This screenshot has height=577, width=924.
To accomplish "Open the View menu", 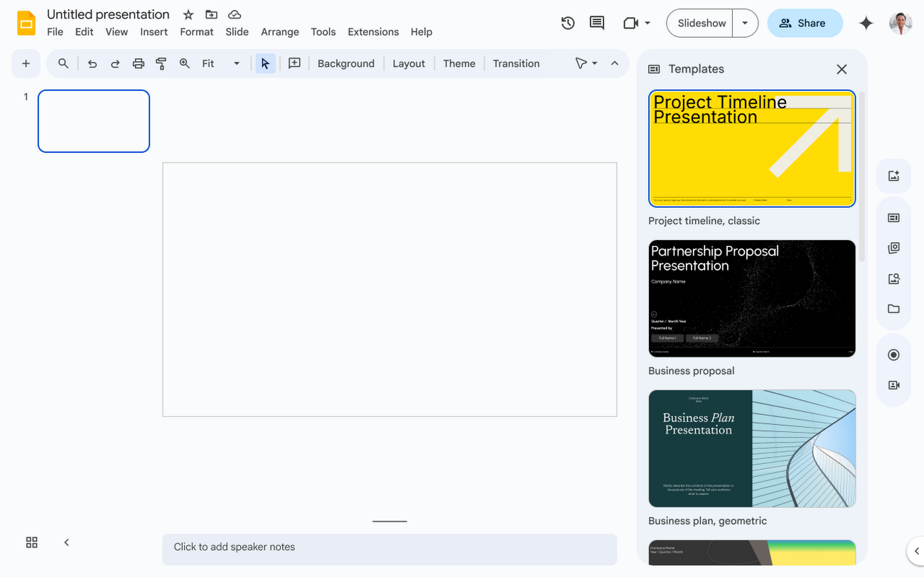I will pos(117,32).
